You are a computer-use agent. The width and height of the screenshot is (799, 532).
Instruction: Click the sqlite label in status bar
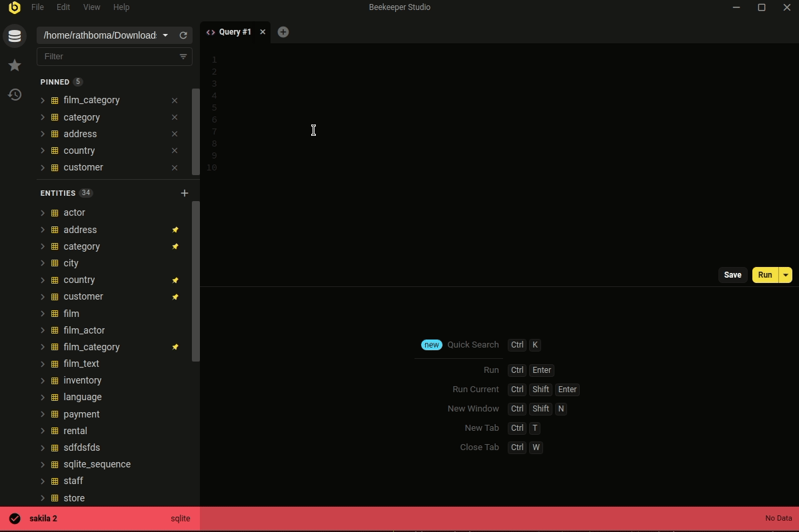tap(181, 519)
